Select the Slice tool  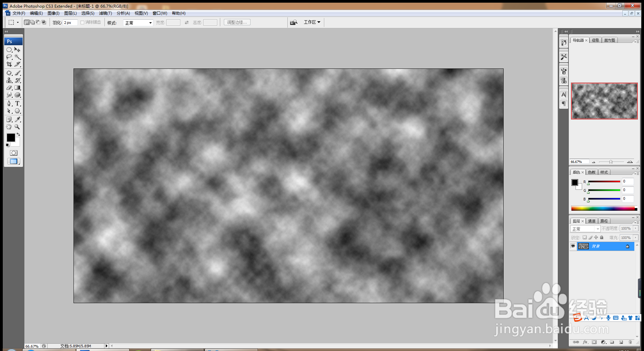[x=17, y=64]
